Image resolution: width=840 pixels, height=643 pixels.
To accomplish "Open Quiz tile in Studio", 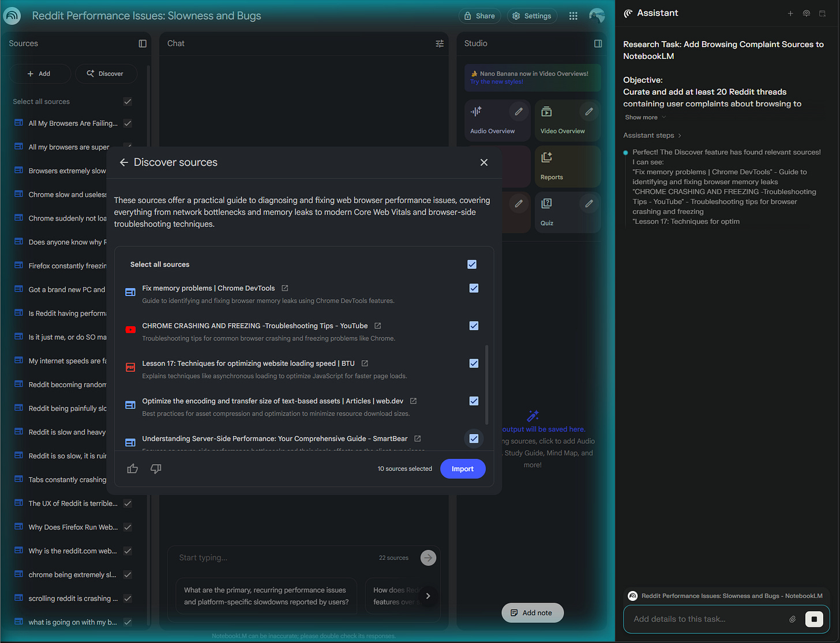I will click(568, 212).
